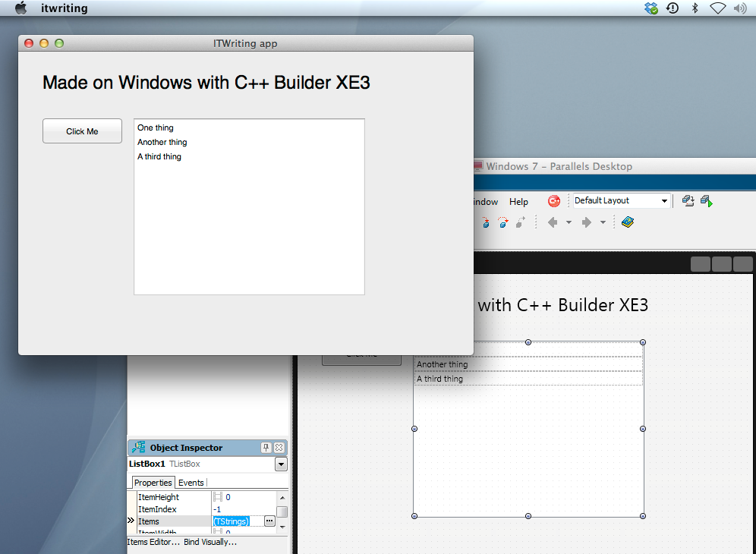Click the Back navigation arrow
Viewport: 756px width, 554px height.
click(x=553, y=222)
